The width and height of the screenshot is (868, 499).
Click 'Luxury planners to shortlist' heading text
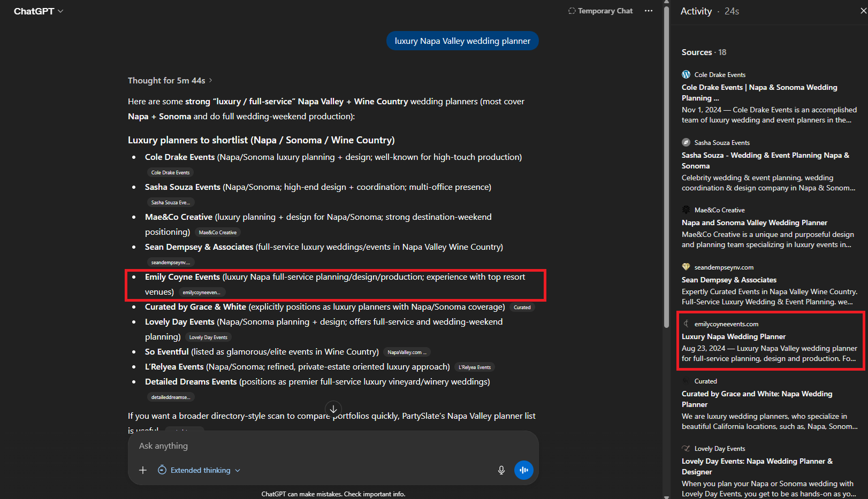[261, 140]
